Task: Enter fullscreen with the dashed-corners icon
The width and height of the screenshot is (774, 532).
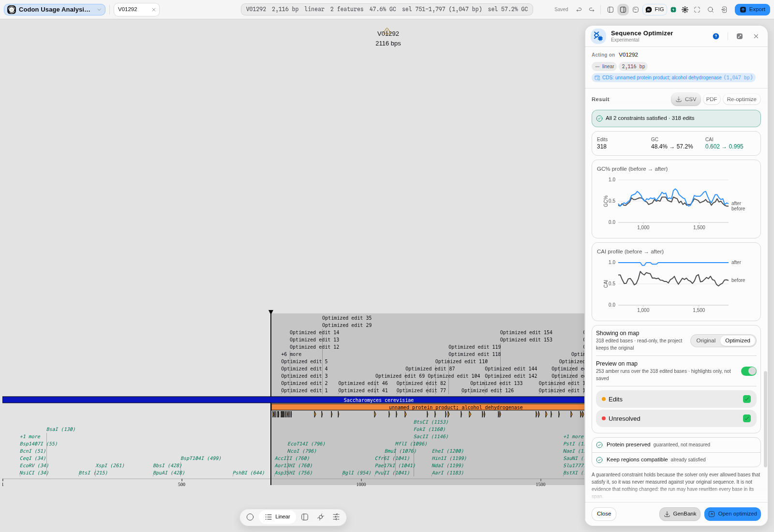Action: click(697, 10)
